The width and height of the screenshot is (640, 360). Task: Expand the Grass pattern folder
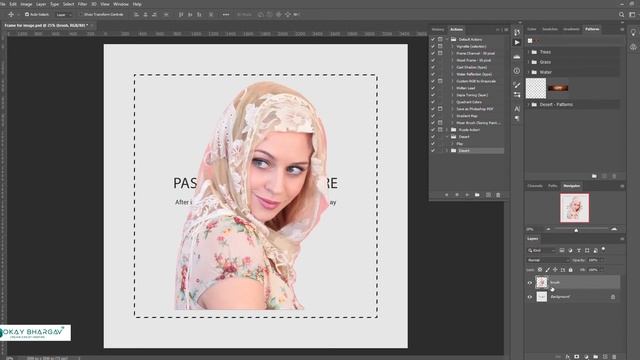[529, 62]
